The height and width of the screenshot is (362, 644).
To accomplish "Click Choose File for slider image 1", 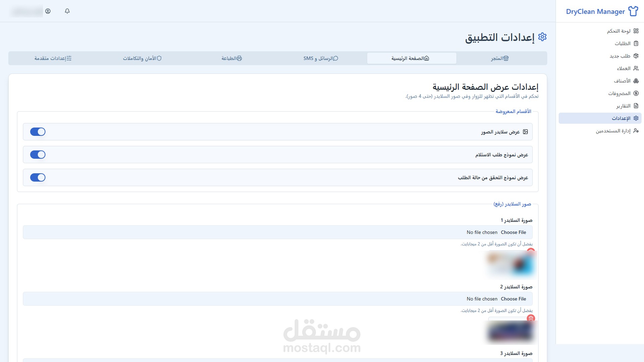I will [x=513, y=232].
